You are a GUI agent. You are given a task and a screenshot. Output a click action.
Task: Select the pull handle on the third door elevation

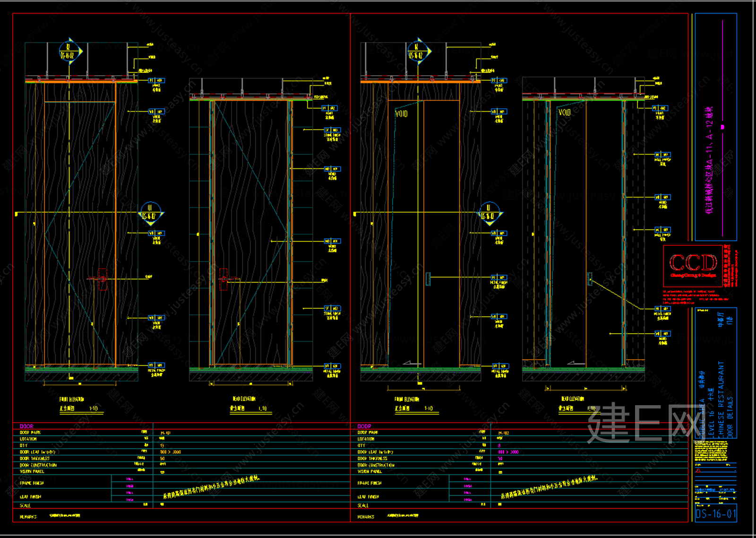428,279
